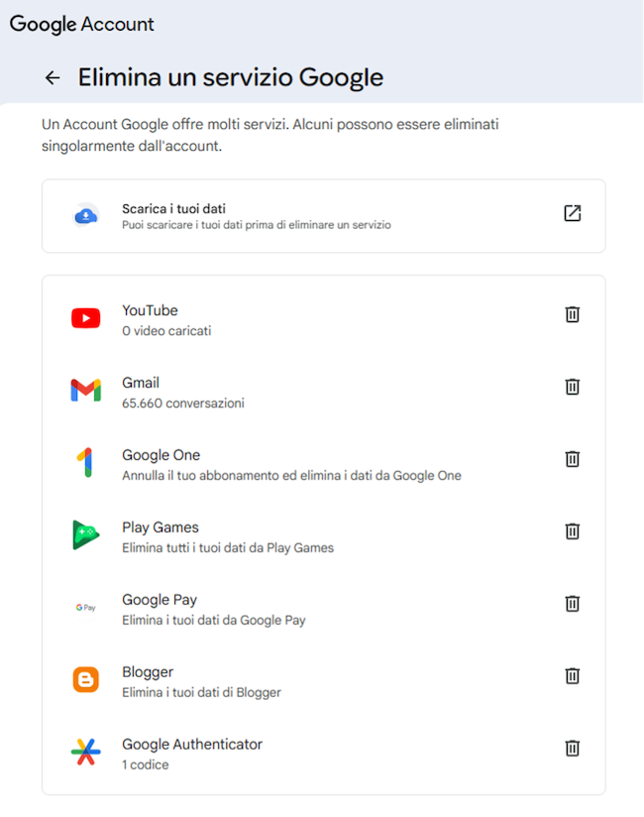This screenshot has height=817, width=644.
Task: Click the Gmail envelope logo
Action: tap(86, 391)
